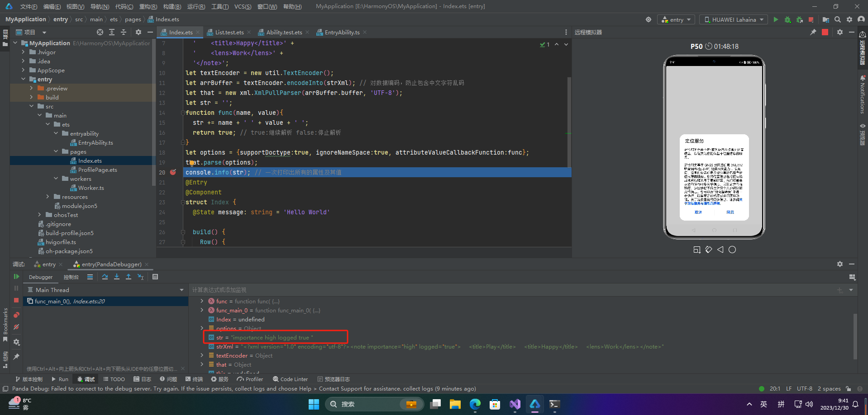Toggle mute breakpoints in debug sidebar
Screen dimensions: 868x415
[16, 327]
